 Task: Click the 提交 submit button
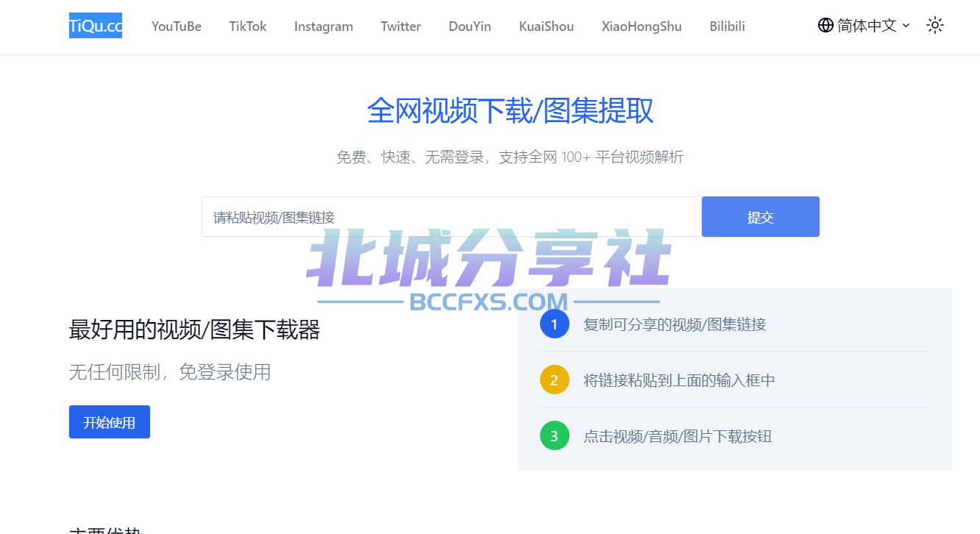[761, 217]
